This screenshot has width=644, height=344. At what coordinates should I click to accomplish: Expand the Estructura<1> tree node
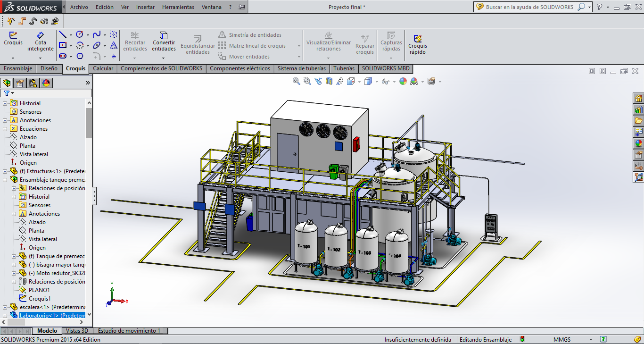point(5,171)
